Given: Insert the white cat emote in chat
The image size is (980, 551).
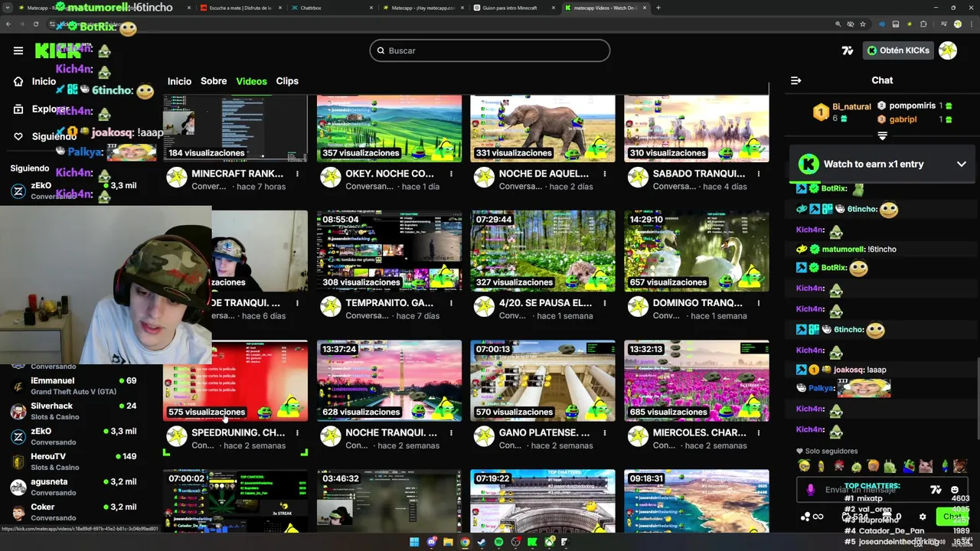Looking at the screenshot, I should [x=926, y=466].
